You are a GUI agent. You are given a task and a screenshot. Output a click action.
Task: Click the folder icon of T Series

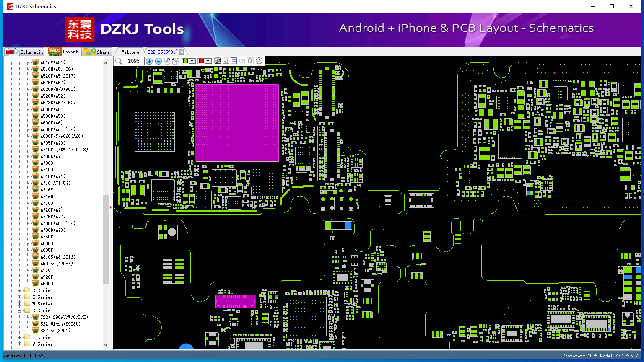27,337
